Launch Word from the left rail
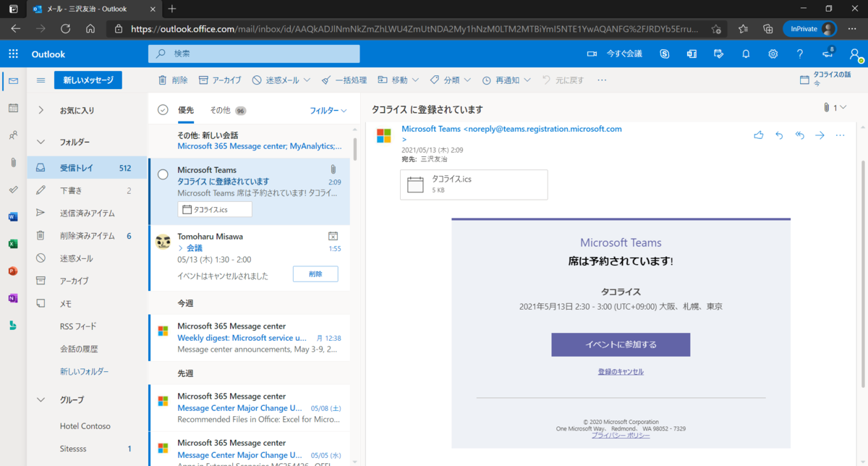 click(x=13, y=216)
